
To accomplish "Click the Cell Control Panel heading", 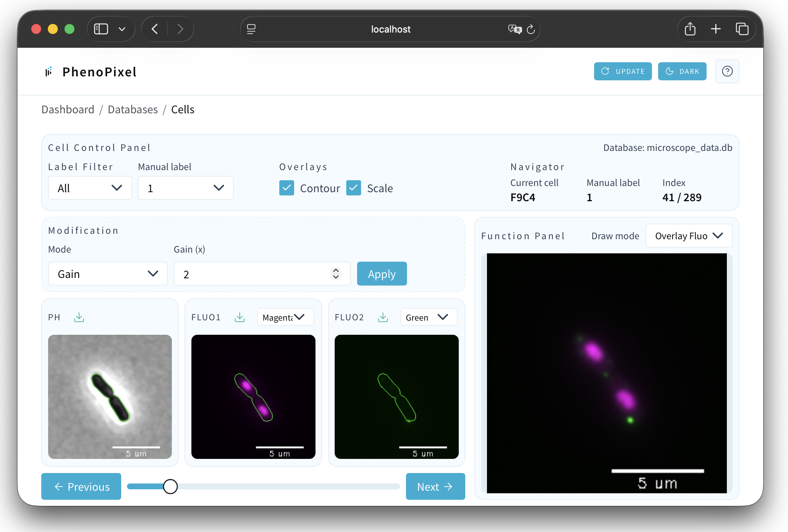I will [99, 148].
